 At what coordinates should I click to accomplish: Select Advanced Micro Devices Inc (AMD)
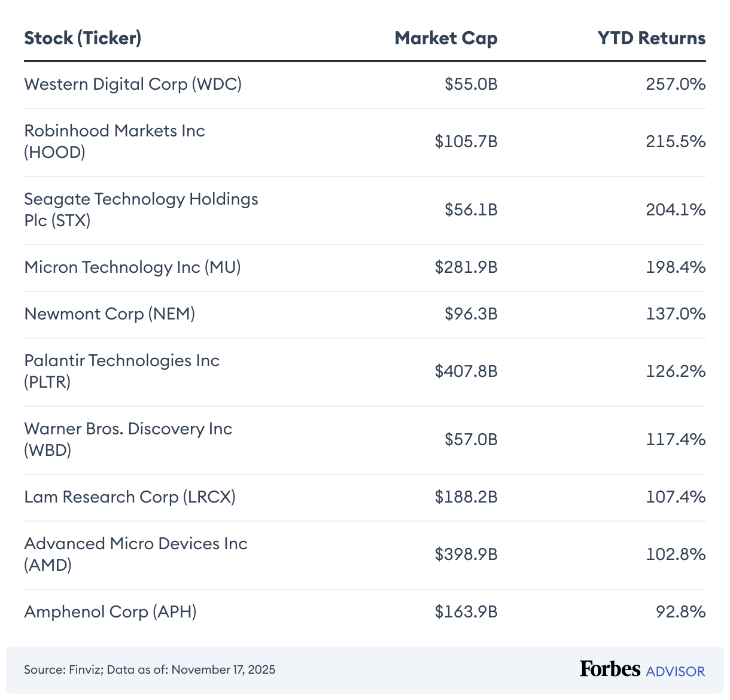tap(136, 555)
